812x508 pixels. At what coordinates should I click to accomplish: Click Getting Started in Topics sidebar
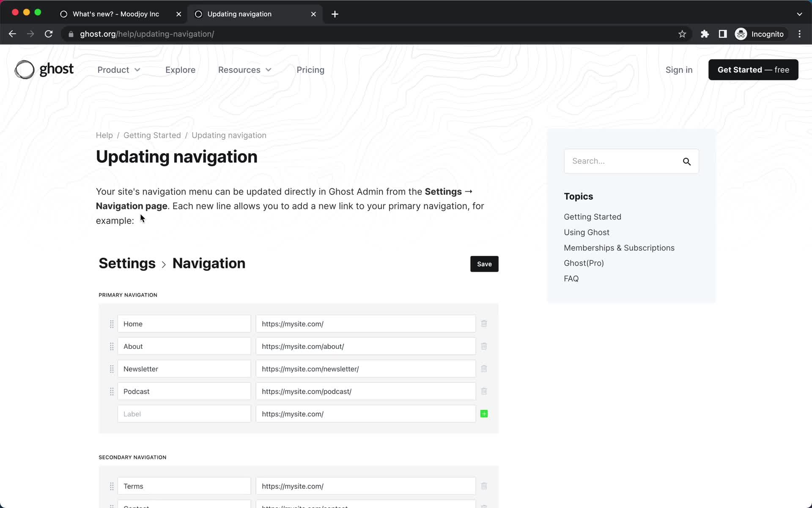(592, 217)
